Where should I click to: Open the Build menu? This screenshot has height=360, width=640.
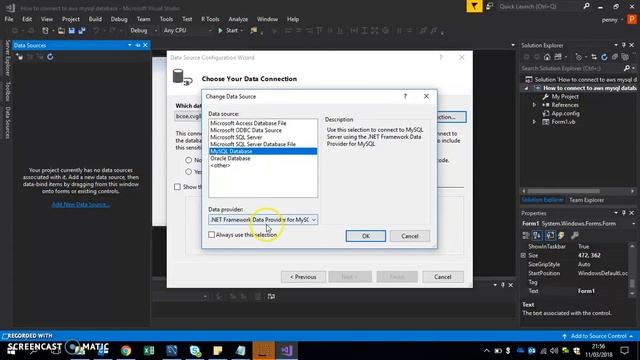(x=95, y=19)
